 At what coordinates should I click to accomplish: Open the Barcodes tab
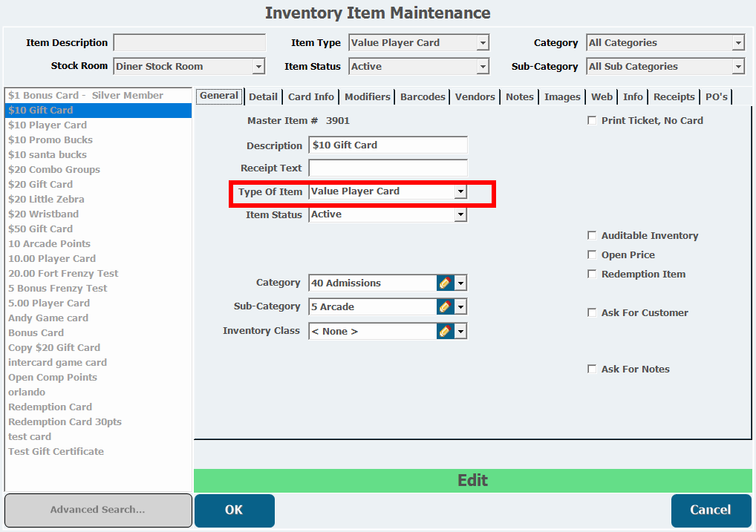423,96
